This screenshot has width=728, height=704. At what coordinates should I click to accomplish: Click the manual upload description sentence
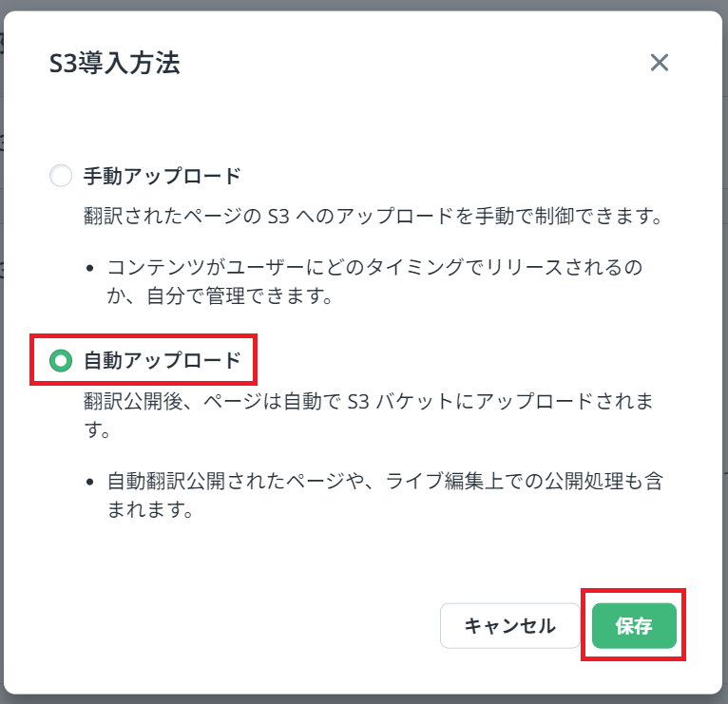[x=372, y=216]
